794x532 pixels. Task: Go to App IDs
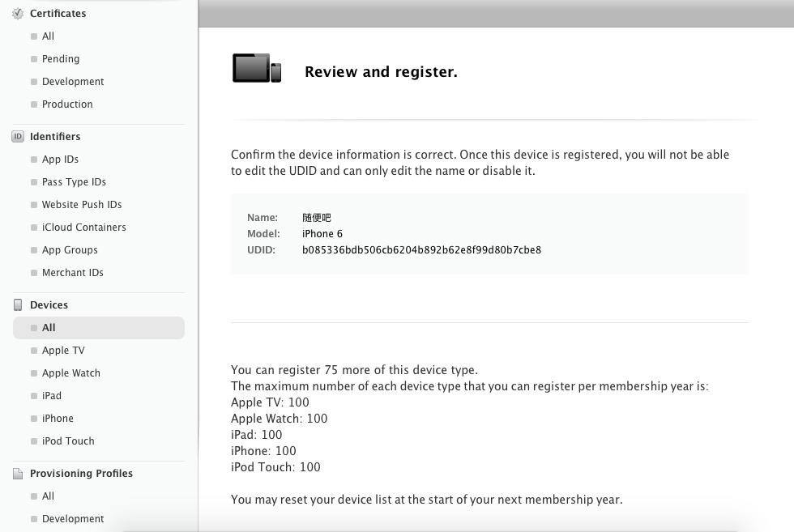60,160
